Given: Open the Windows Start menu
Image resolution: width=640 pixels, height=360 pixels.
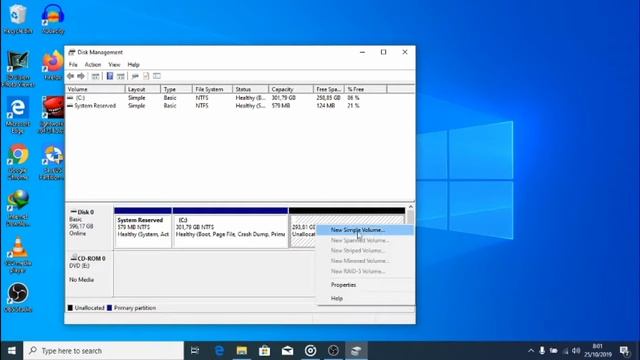Looking at the screenshot, I should (11, 351).
